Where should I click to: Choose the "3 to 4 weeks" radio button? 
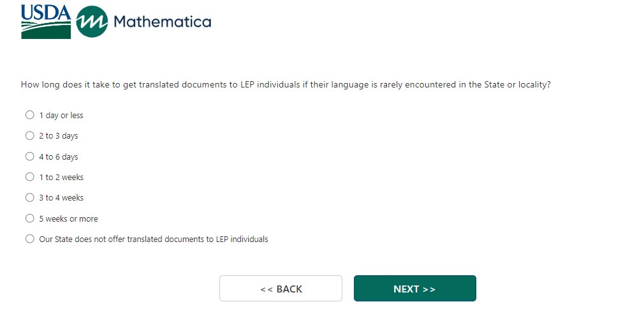coord(29,197)
